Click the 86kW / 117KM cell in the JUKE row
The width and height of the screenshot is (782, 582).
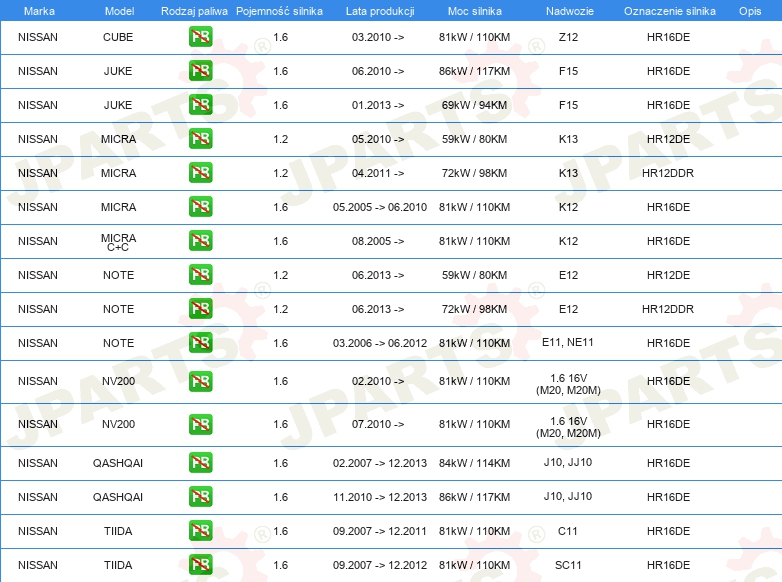pyautogui.click(x=474, y=71)
